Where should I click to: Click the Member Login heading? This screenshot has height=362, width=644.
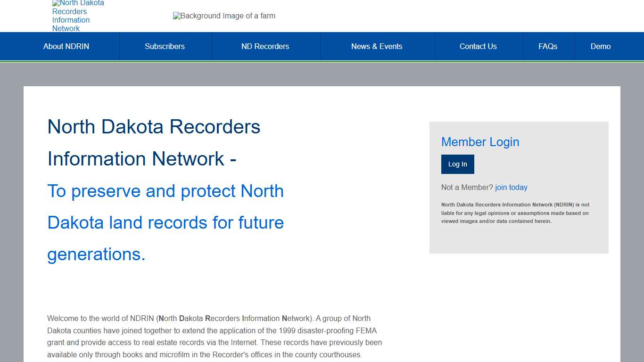click(480, 142)
